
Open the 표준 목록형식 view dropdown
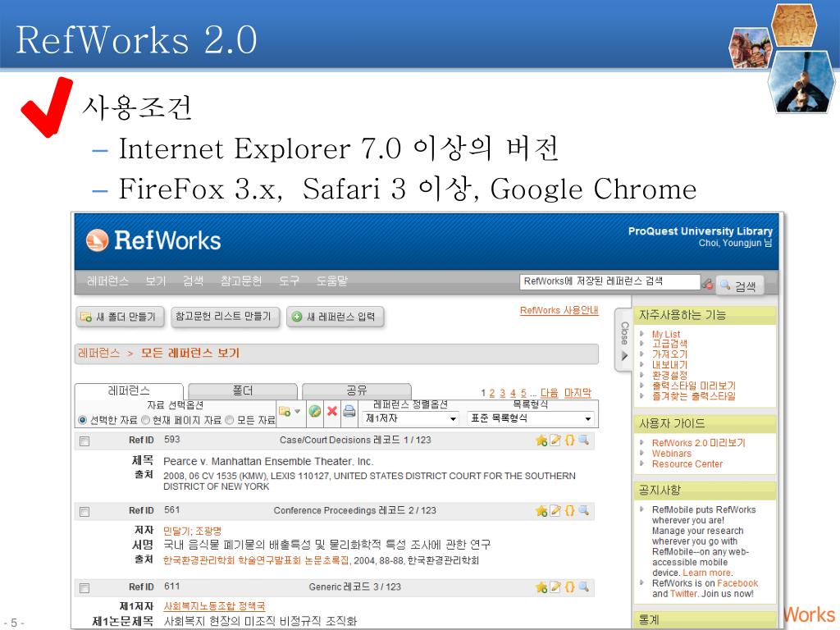tap(532, 418)
